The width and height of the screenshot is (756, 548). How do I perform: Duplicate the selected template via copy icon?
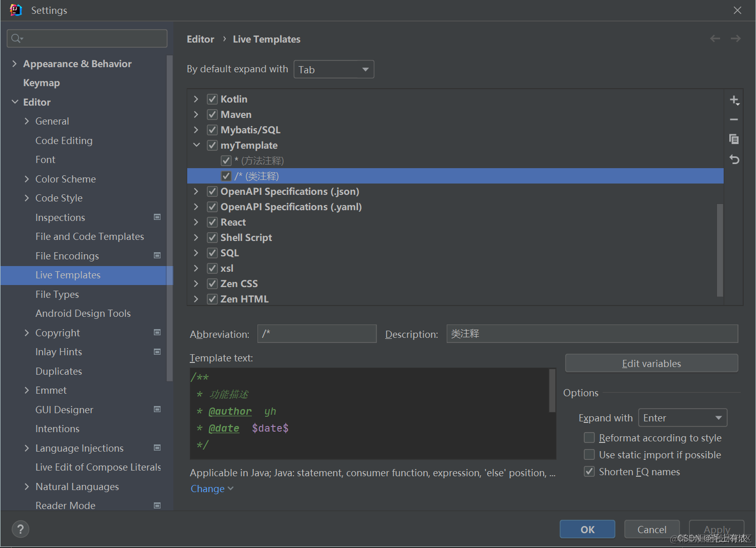pyautogui.click(x=734, y=139)
